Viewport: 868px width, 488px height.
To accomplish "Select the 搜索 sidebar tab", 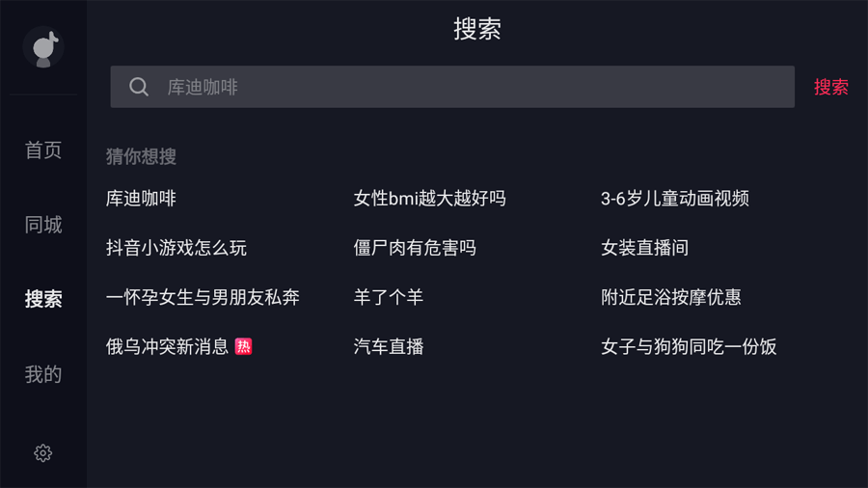I will (43, 299).
